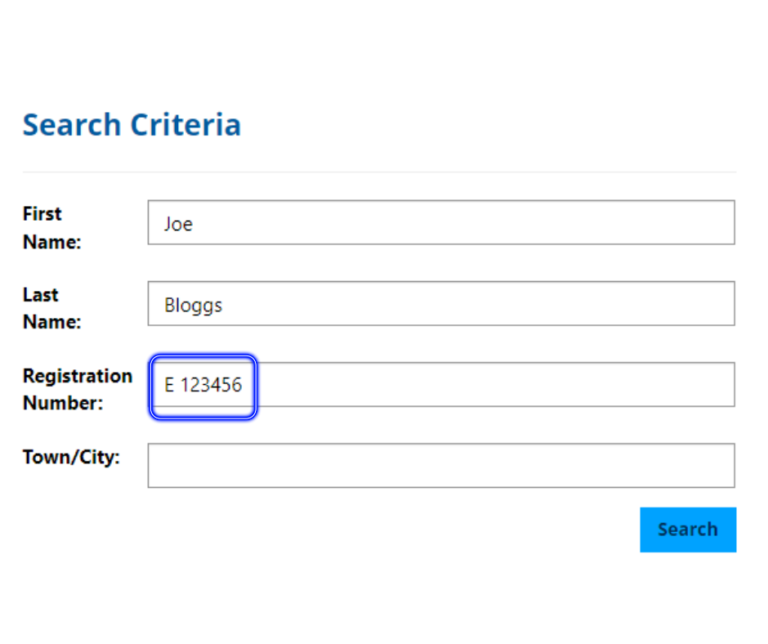Click the word Search on the button
Screen dimensions: 768x644
coord(688,529)
